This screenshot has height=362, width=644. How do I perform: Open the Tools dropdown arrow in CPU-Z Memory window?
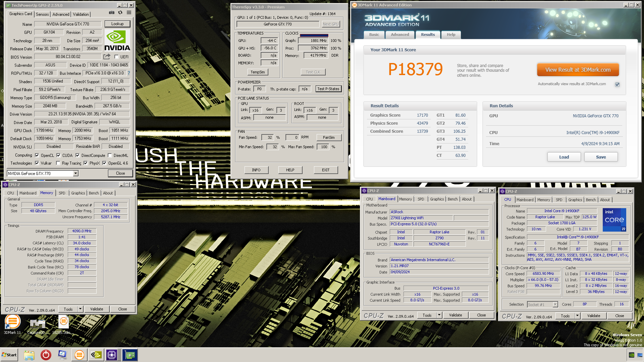point(80,309)
